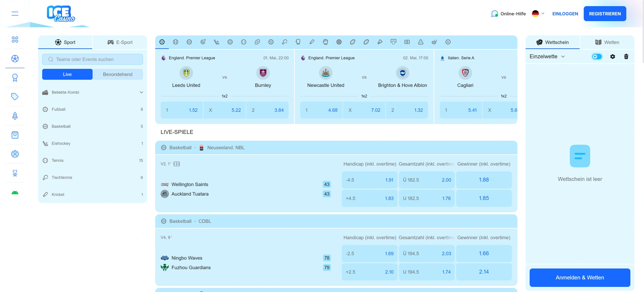Open Online-Hilfe chat support
The image size is (644, 292).
click(509, 14)
